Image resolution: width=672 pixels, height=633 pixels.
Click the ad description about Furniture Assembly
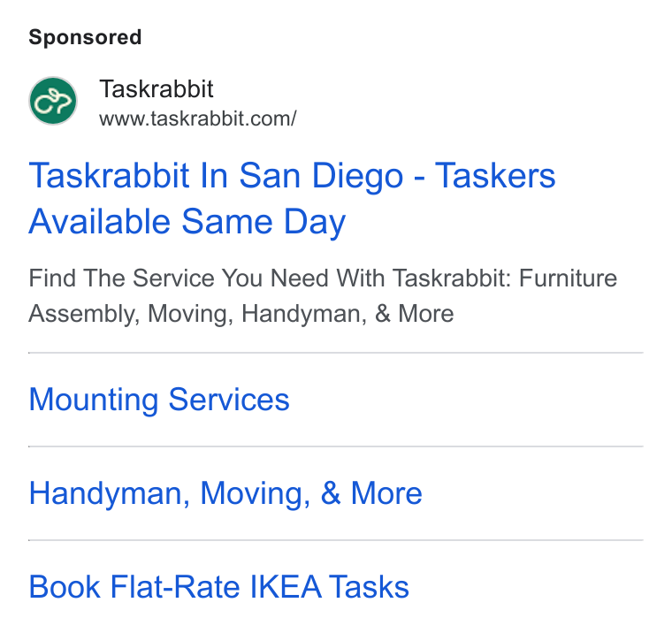click(x=323, y=295)
